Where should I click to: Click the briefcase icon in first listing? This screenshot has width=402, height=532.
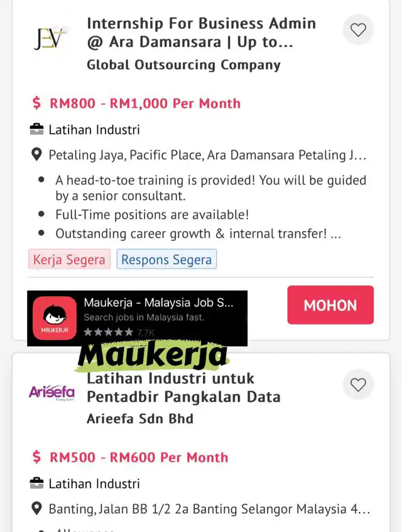coord(36,129)
